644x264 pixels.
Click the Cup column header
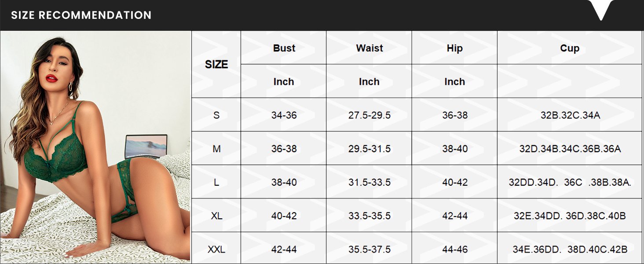click(x=570, y=48)
